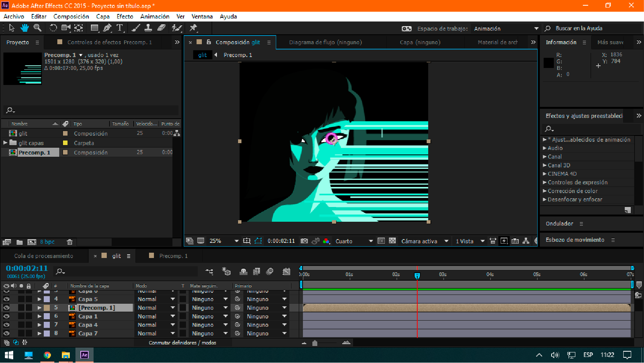Expand Capa 5 layer properties
The width and height of the screenshot is (644, 363).
coord(39,299)
